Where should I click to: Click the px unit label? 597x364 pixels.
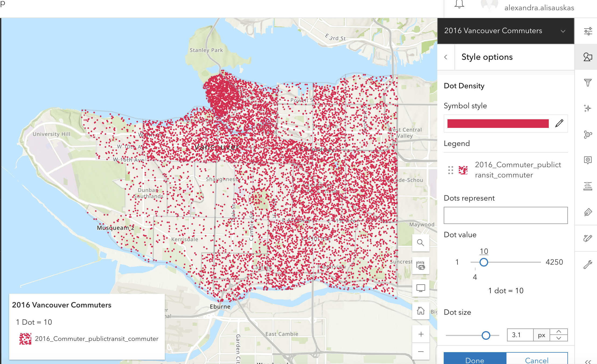(542, 335)
